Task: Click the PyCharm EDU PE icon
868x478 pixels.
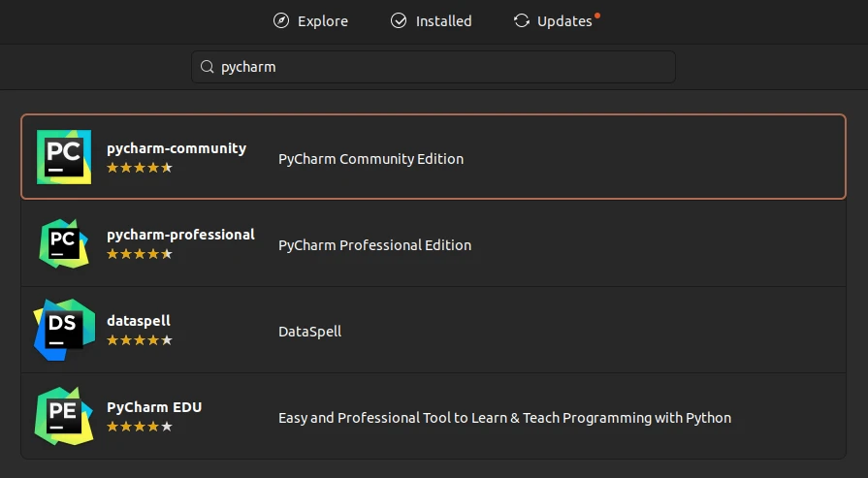Action: coord(64,416)
